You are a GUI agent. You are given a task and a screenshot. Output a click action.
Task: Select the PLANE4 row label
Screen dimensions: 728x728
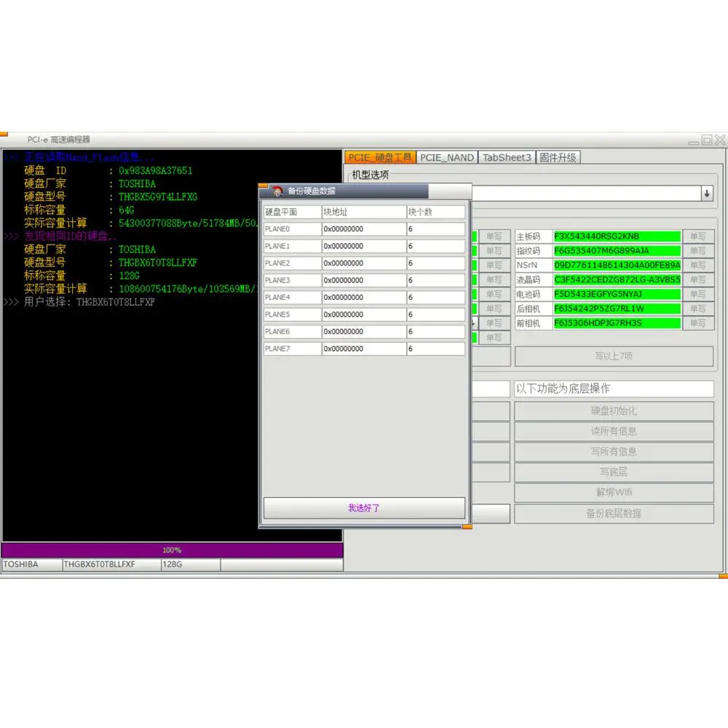coord(293,297)
